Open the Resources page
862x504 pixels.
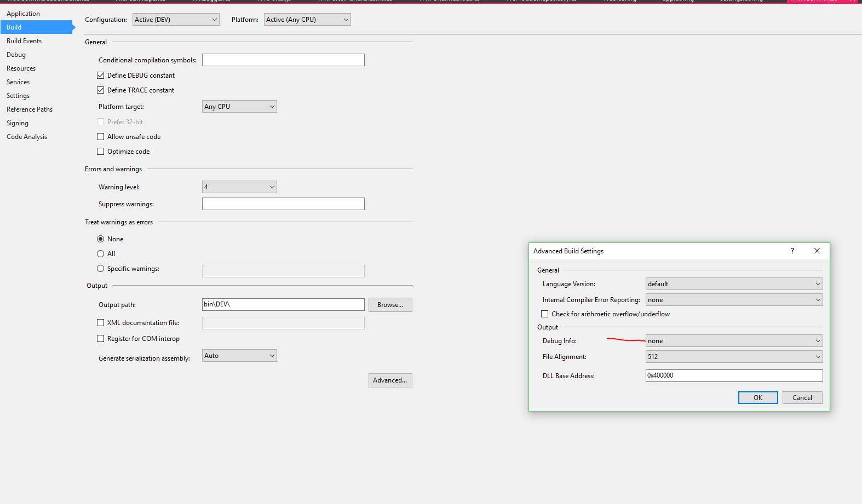point(21,68)
